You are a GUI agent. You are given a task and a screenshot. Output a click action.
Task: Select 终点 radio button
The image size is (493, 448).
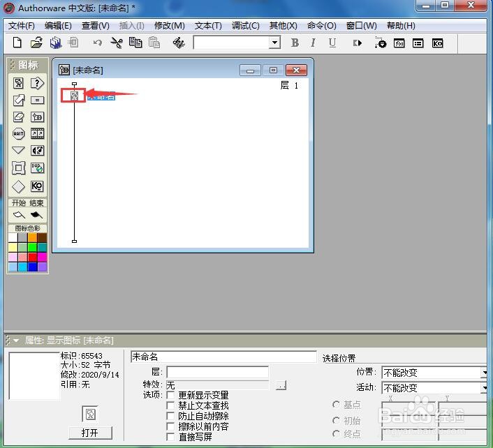click(336, 434)
